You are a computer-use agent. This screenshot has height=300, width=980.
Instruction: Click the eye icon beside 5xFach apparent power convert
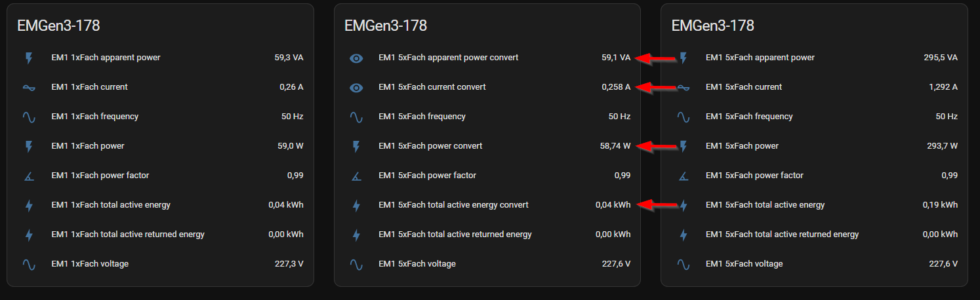[x=356, y=58]
